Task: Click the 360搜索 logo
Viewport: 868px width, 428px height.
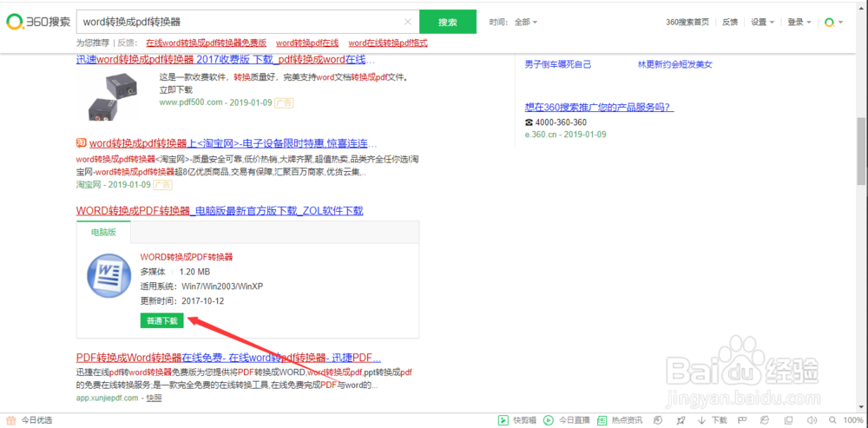Action: [x=38, y=22]
